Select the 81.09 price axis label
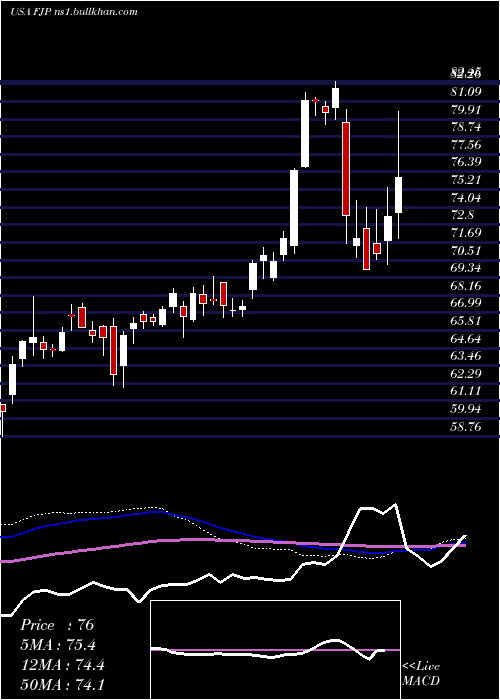Screen dimensions: 500x700 (x=466, y=92)
